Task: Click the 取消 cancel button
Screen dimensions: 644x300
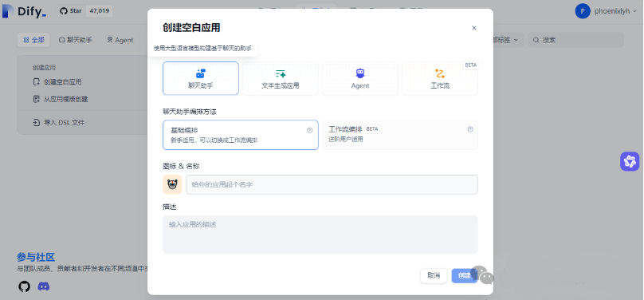Action: (x=434, y=276)
